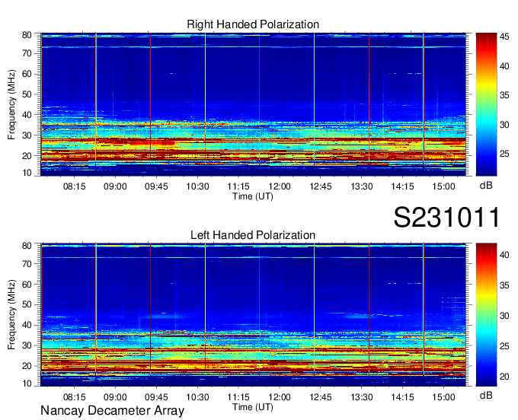518x420 pixels.
Task: Click the '40' label on bottom color bar
Action: 504,255
